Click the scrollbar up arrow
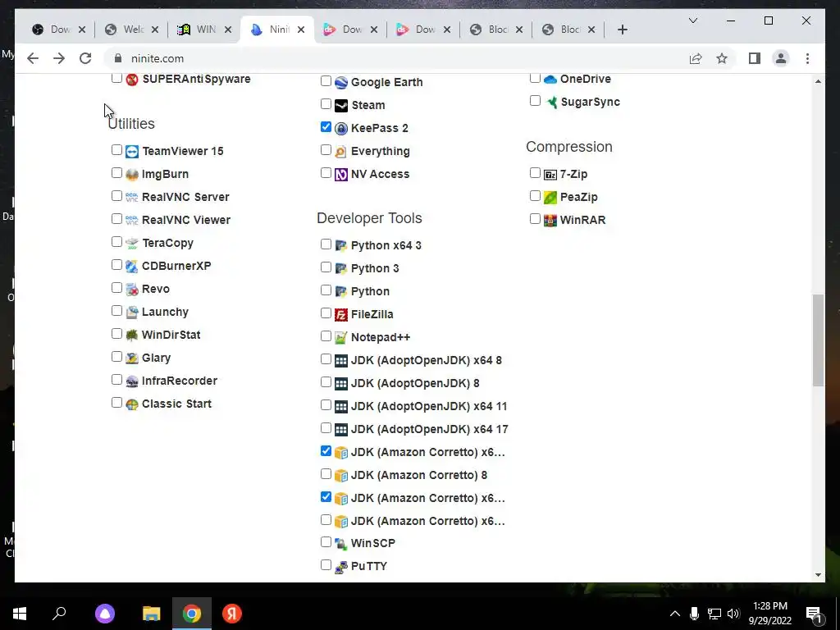 click(x=818, y=81)
